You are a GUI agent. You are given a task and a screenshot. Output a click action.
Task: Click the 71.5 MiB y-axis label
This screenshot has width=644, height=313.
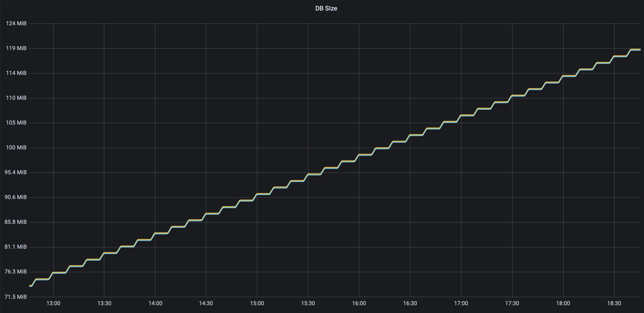pyautogui.click(x=15, y=297)
